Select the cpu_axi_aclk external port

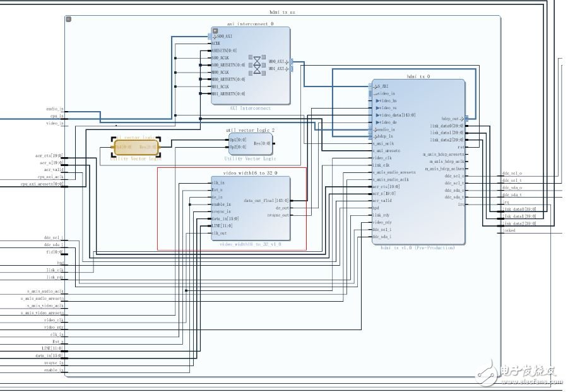[x=50, y=177]
